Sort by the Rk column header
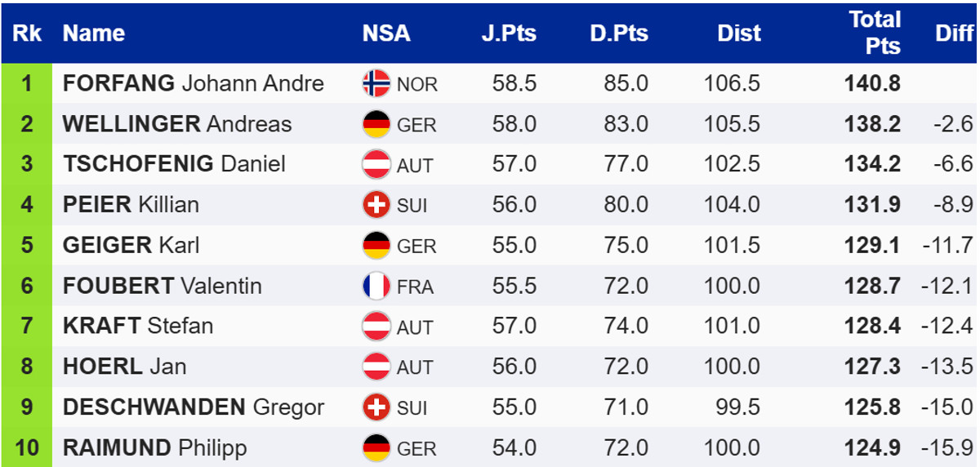The image size is (980, 467). (27, 33)
